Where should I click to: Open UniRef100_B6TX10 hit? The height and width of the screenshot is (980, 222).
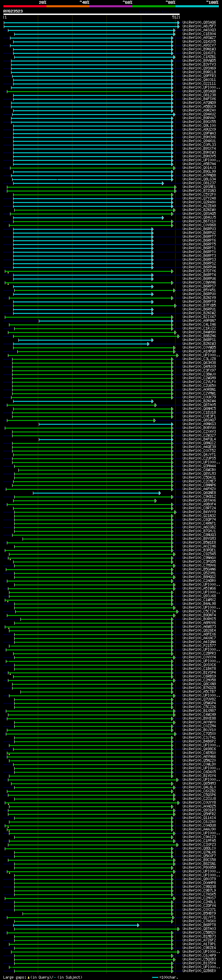click(199, 221)
